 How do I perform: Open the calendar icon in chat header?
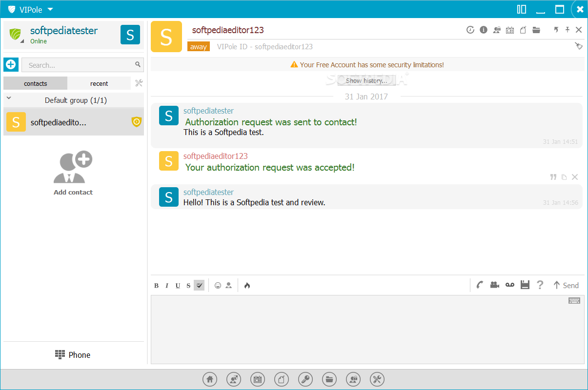[510, 30]
